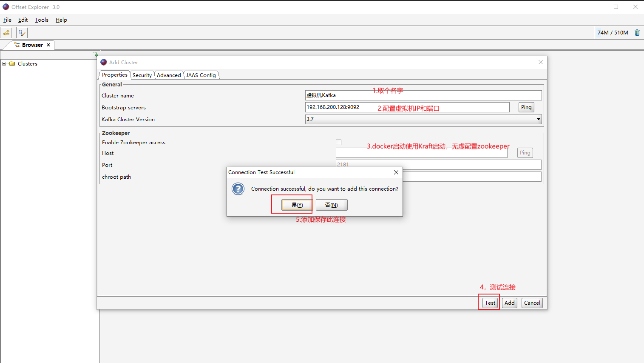Click the Add Cluster dialog title icon
The width and height of the screenshot is (644, 363).
coord(104,62)
